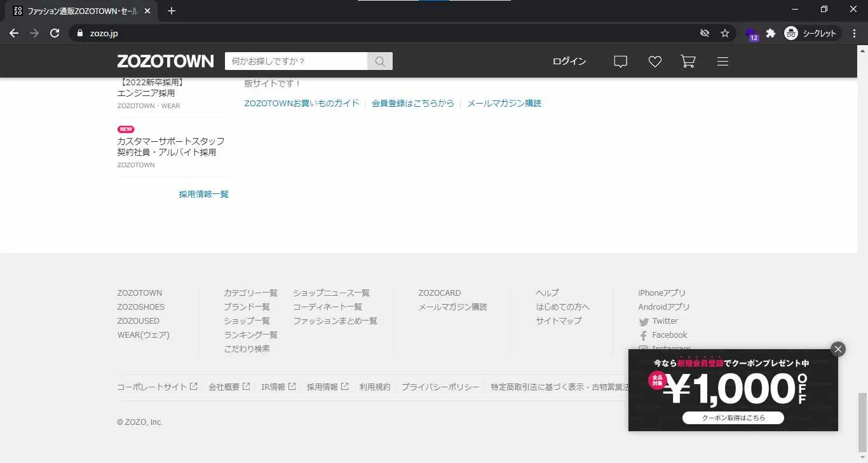868x463 pixels.
Task: Open はじめての方へ footer link
Action: pyautogui.click(x=562, y=307)
